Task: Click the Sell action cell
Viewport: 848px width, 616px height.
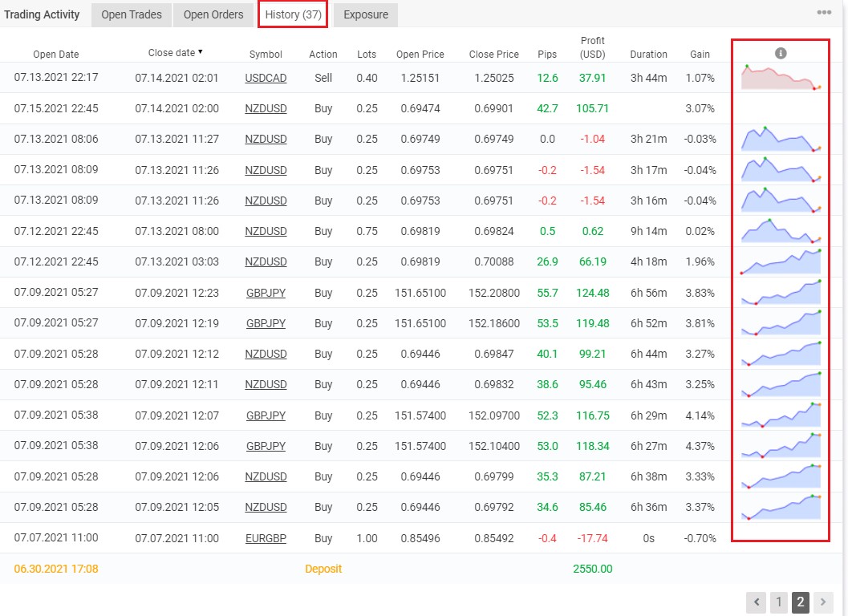Action: (x=323, y=78)
